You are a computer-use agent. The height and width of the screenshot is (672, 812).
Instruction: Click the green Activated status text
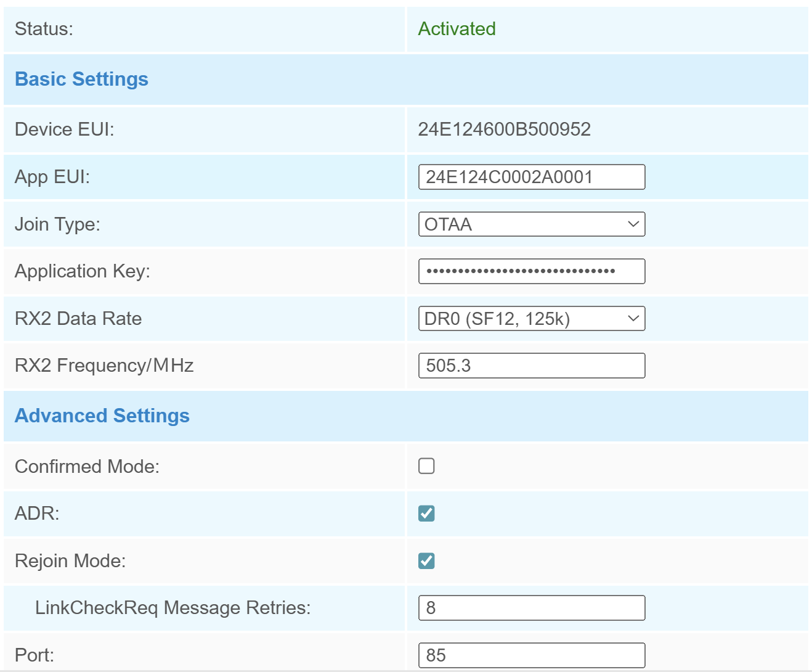click(457, 29)
